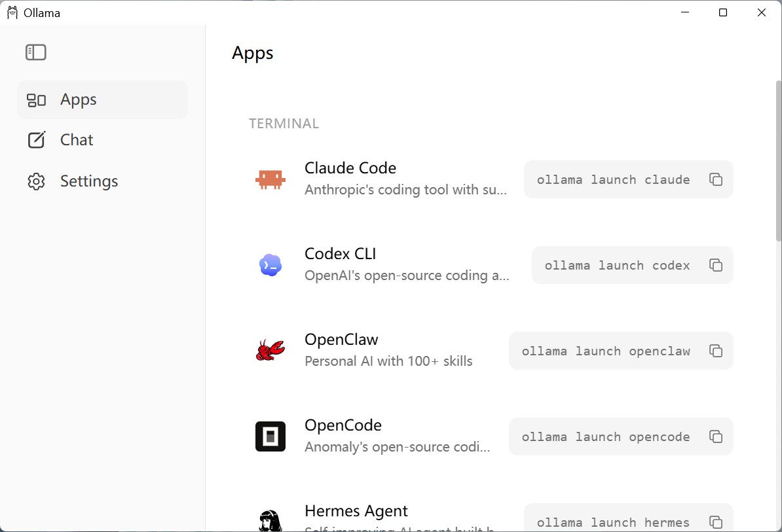The image size is (782, 532).
Task: Copy the 'ollama launch openclaw' command
Action: click(x=716, y=351)
